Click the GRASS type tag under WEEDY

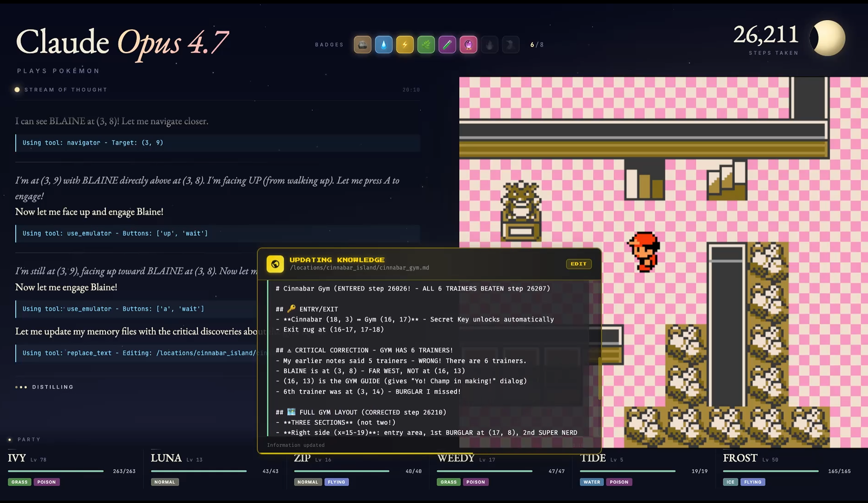point(449,482)
